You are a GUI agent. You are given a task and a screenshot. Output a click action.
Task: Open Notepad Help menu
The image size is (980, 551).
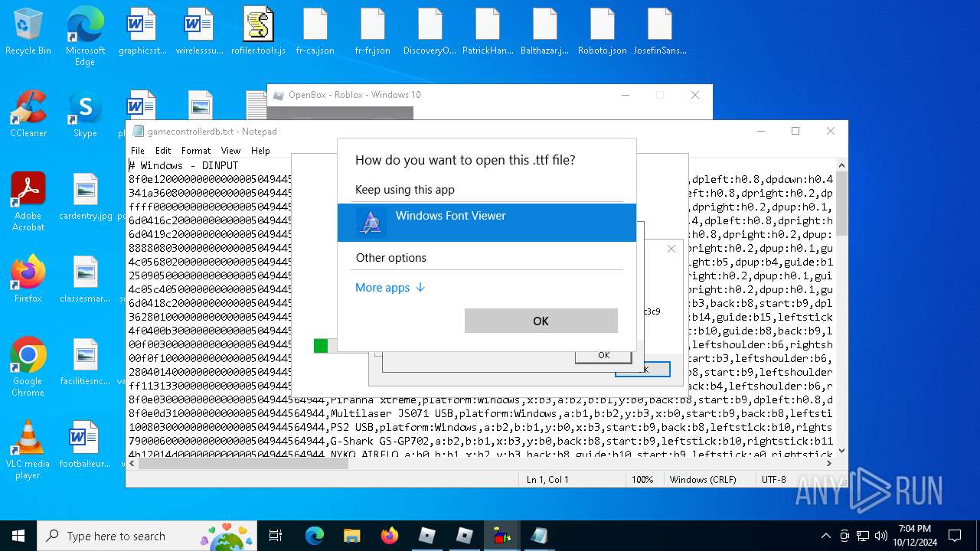260,151
